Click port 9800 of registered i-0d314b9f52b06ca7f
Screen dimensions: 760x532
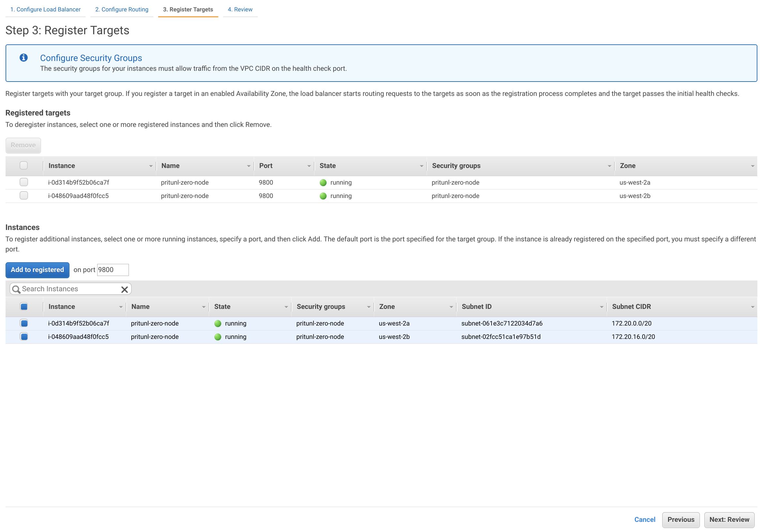click(x=266, y=182)
